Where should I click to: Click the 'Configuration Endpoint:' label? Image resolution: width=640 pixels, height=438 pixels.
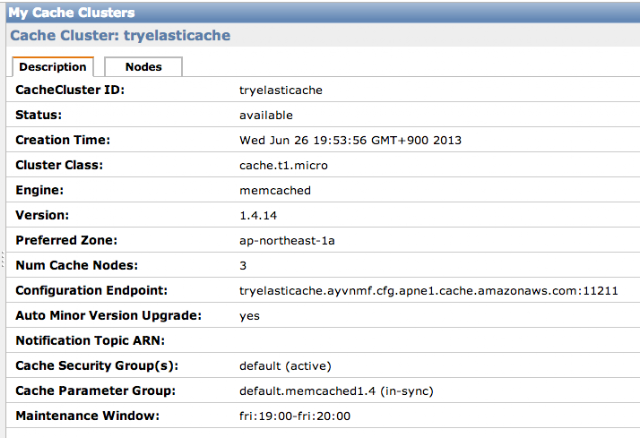tap(91, 290)
